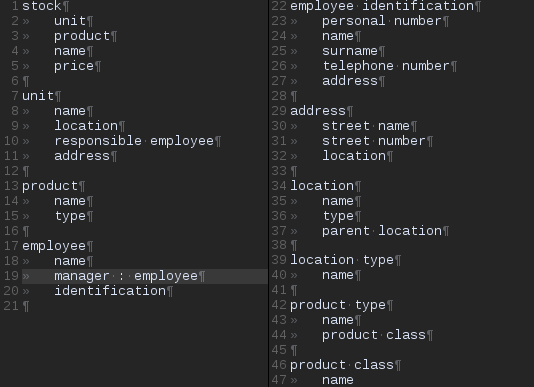Click 'surname' on line 25
Viewport: 534px width, 387px height.
tap(350, 51)
